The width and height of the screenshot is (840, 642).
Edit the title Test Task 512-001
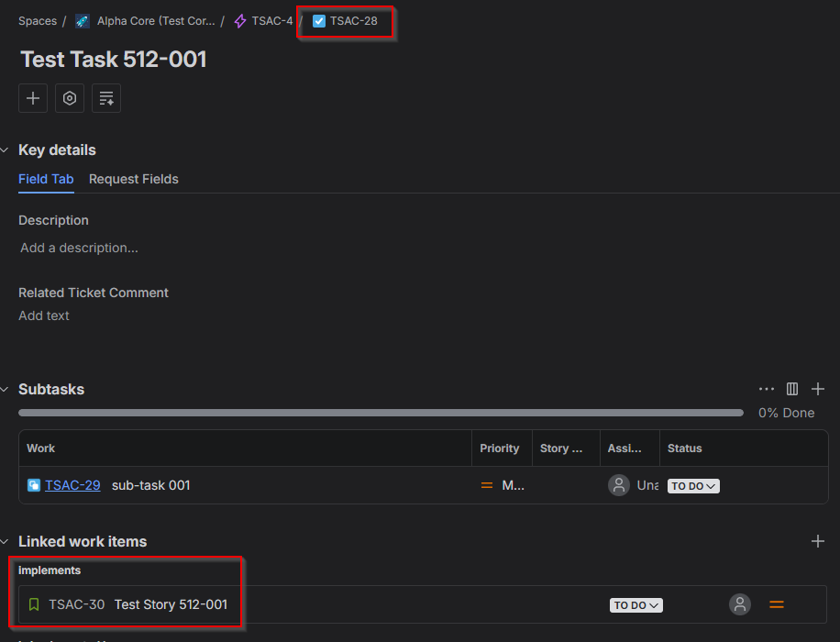pos(114,60)
